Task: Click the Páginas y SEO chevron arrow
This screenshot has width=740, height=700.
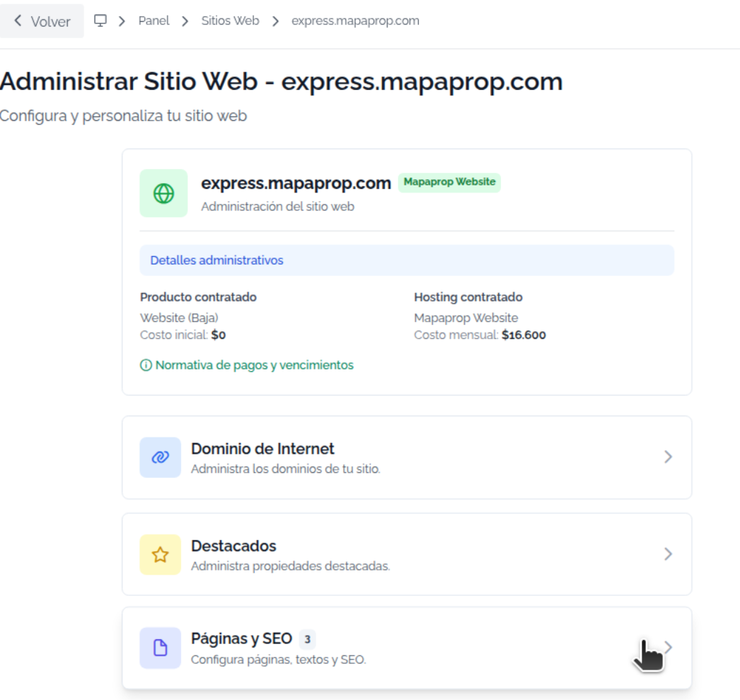Action: pos(668,647)
